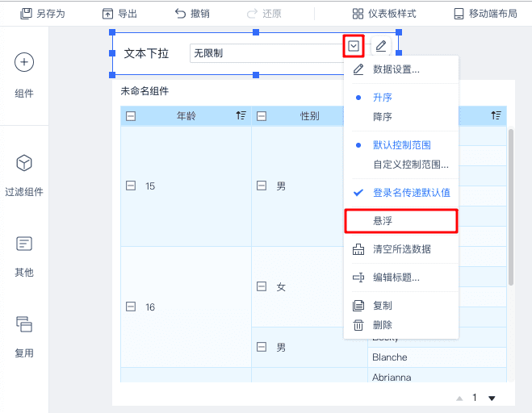This screenshot has width=532, height=413.
Task: Select Default Control Range (默认控制范围)
Action: tap(401, 145)
